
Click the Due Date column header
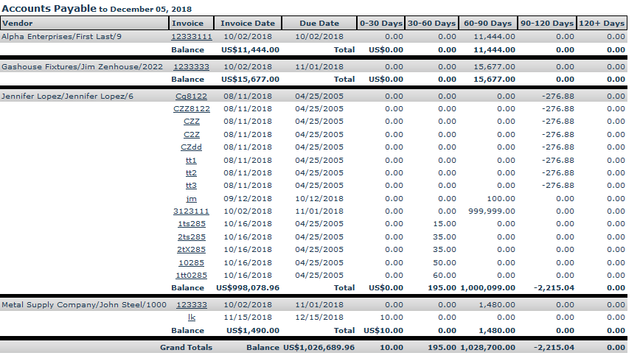319,24
